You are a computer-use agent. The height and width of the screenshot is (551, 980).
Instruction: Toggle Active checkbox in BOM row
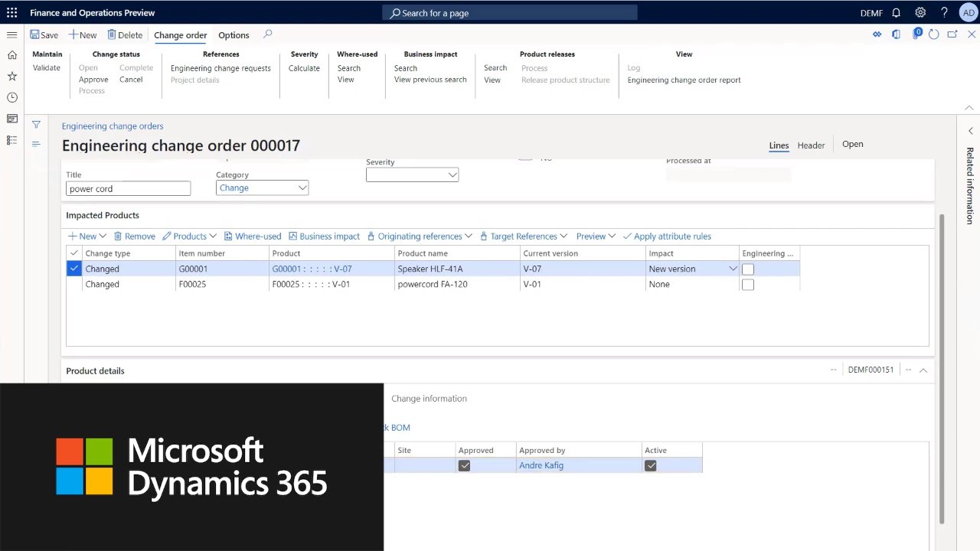(x=651, y=465)
